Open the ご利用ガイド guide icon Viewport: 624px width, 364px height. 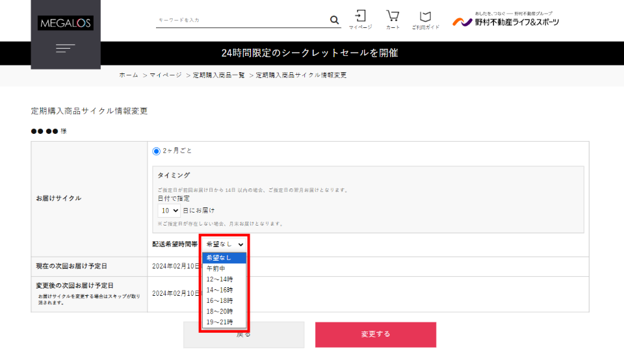tap(425, 19)
